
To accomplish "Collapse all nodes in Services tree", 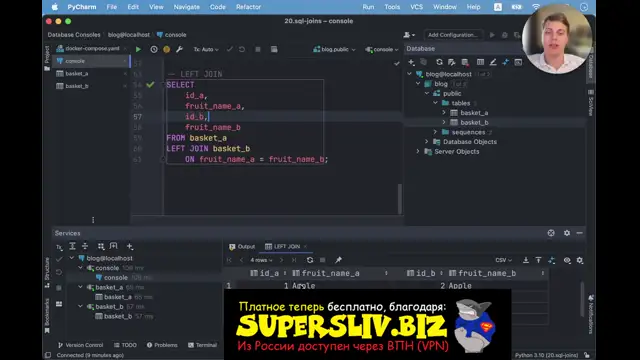I will click(x=85, y=246).
